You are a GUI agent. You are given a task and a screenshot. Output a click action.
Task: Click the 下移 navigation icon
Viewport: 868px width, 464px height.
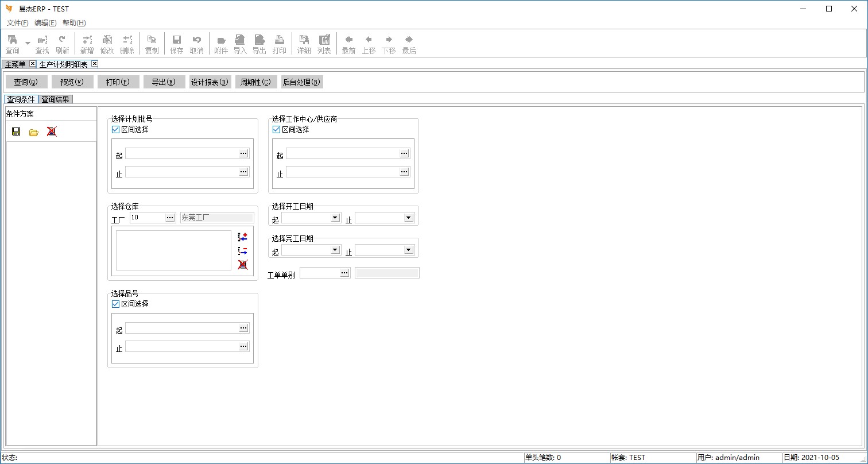click(x=389, y=44)
